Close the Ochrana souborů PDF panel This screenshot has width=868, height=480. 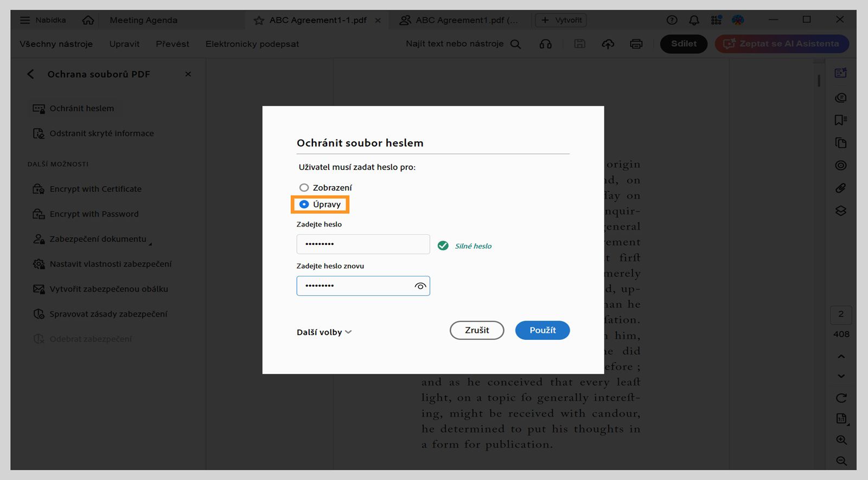[x=188, y=74]
